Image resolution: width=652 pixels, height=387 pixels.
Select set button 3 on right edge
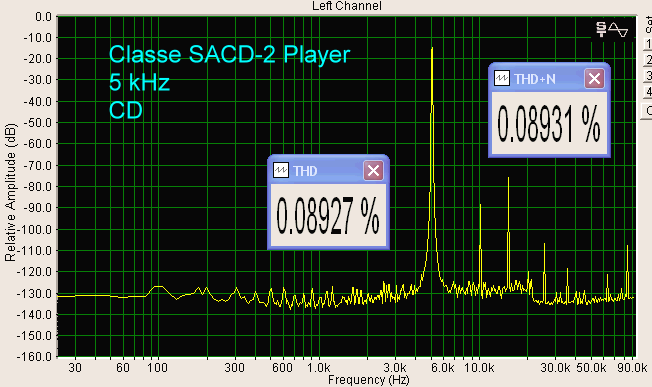647,76
